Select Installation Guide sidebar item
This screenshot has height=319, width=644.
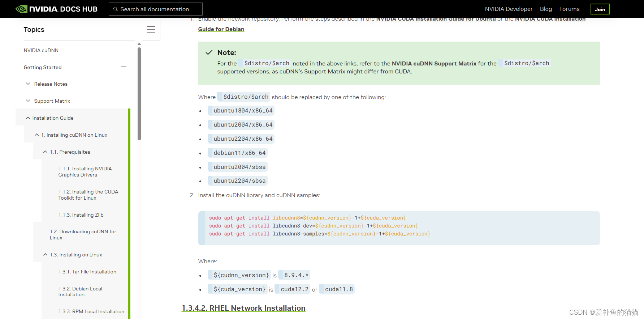click(53, 118)
